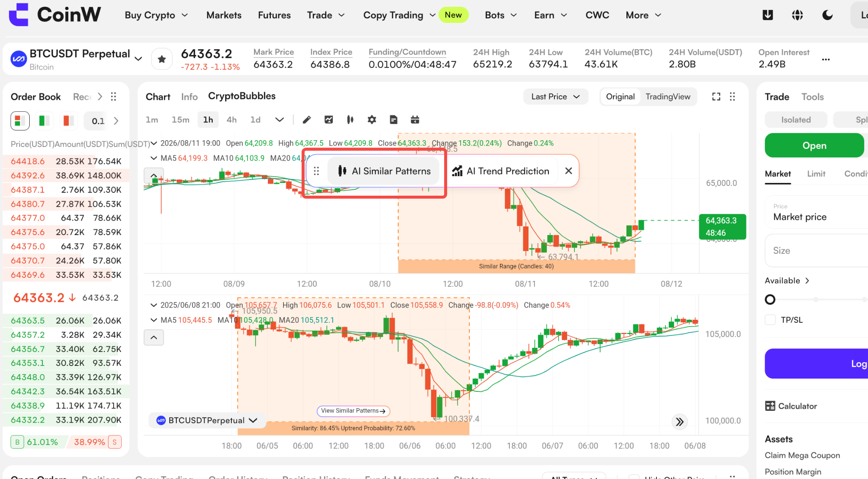Show buy orders only view
Screen dimensions: 868x479
point(44,121)
